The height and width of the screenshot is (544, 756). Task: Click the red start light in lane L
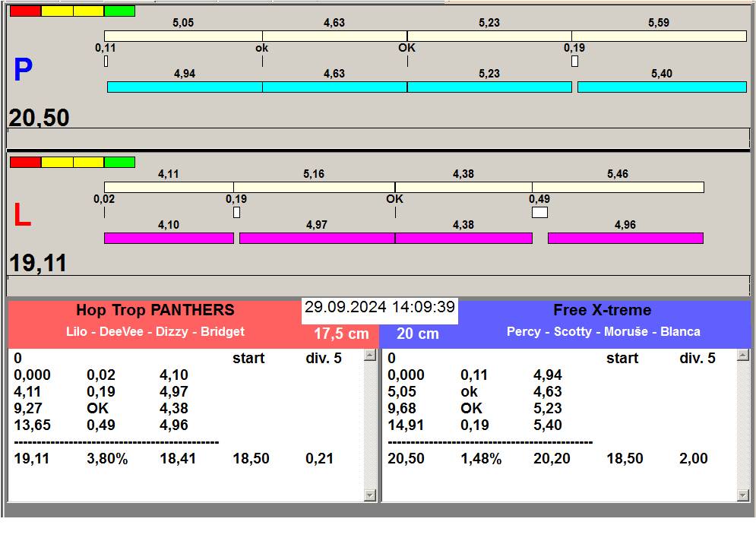[x=26, y=162]
